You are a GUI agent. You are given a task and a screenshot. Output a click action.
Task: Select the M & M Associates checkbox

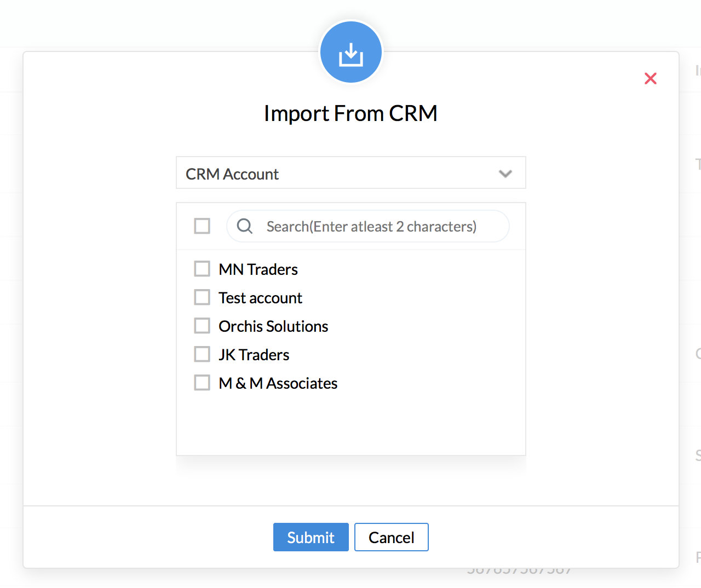tap(202, 383)
